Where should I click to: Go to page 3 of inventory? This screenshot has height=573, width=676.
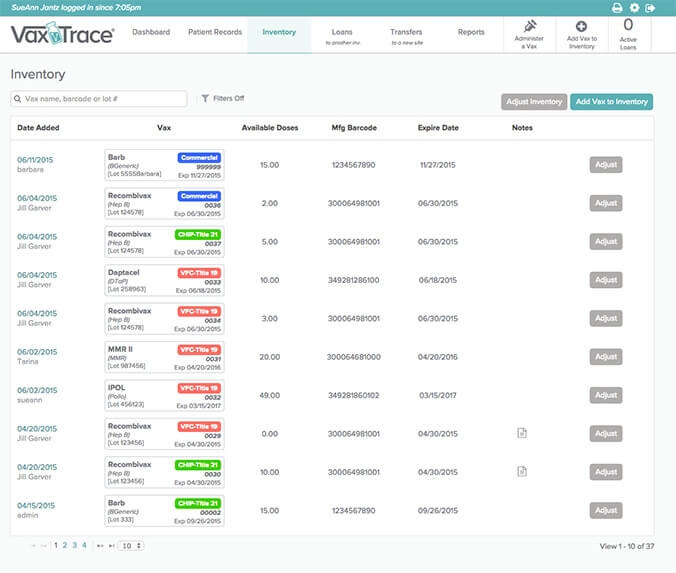74,546
